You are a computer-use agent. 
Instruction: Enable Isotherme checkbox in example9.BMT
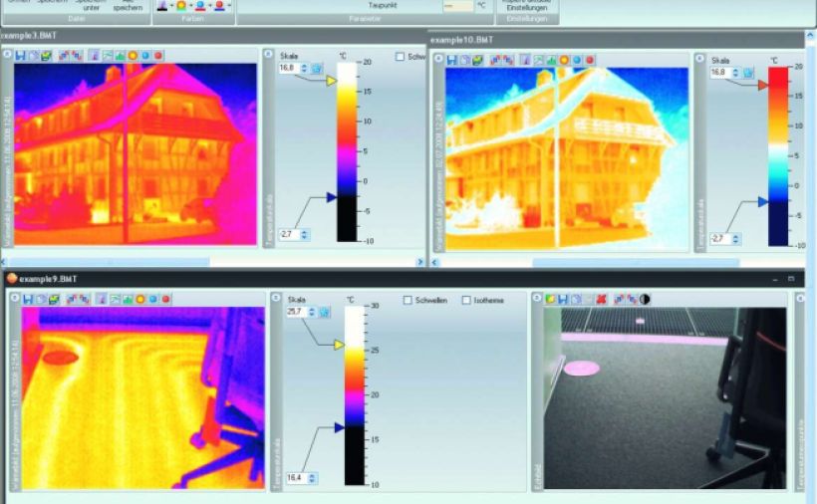[466, 300]
